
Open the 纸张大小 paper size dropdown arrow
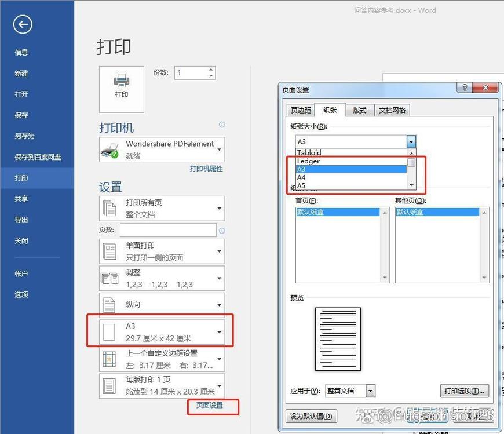point(411,141)
